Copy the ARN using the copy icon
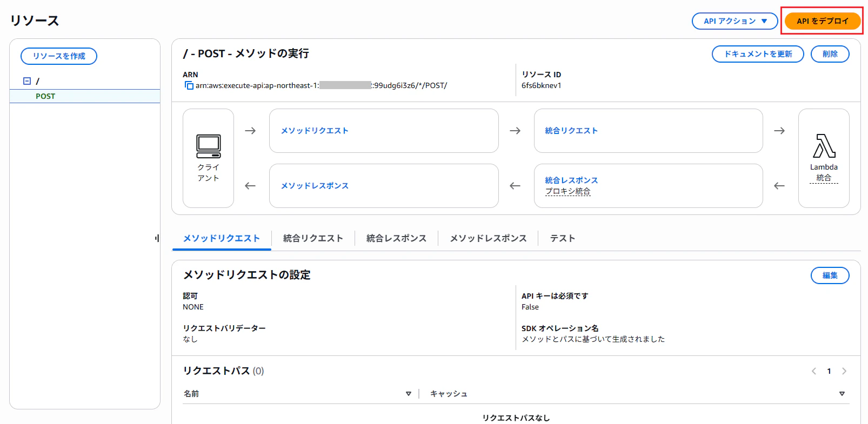 (189, 85)
